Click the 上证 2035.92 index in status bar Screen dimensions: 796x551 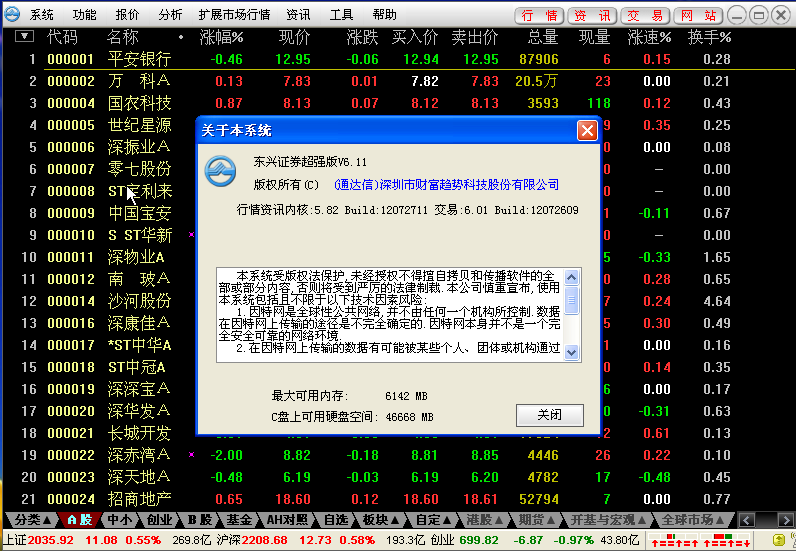pos(39,540)
